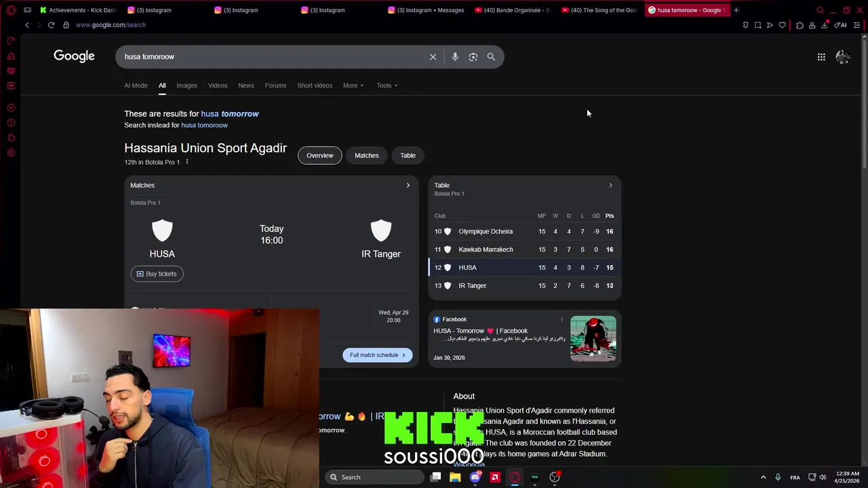Submit search with magnifier icon
The width and height of the screenshot is (868, 488).
coord(491,57)
